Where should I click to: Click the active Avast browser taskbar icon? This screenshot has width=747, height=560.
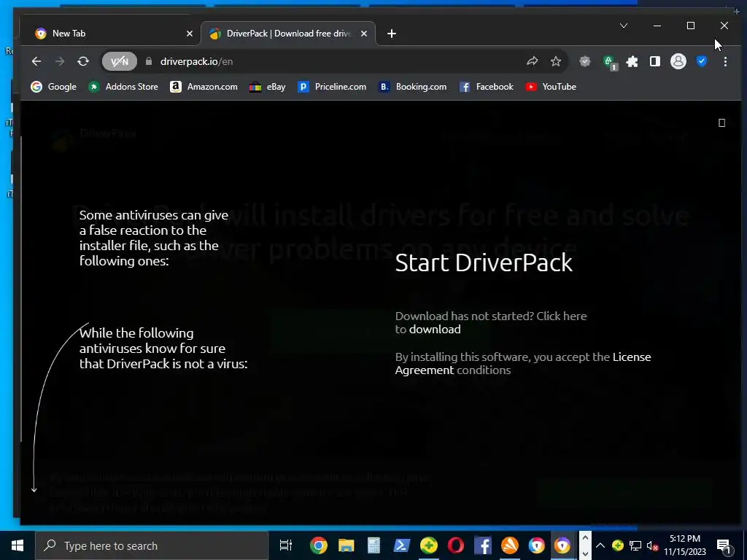pos(562,545)
